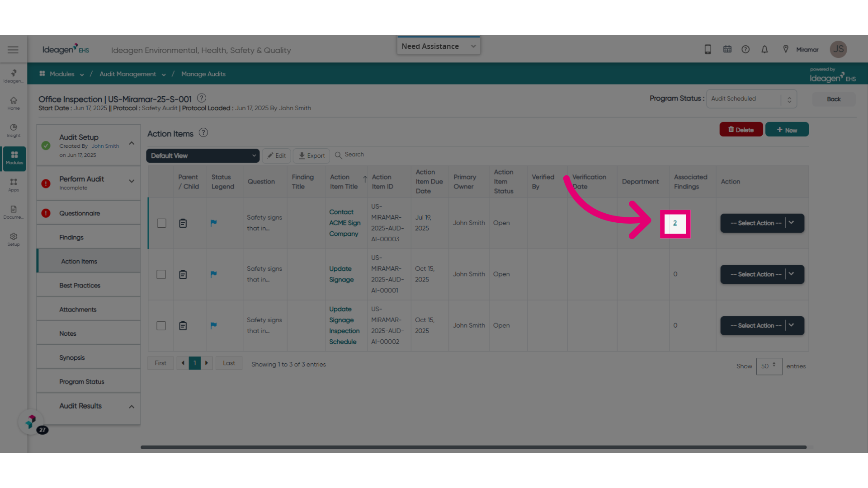Open Contact ACME Sign Company link
The image size is (868, 488).
(x=344, y=223)
